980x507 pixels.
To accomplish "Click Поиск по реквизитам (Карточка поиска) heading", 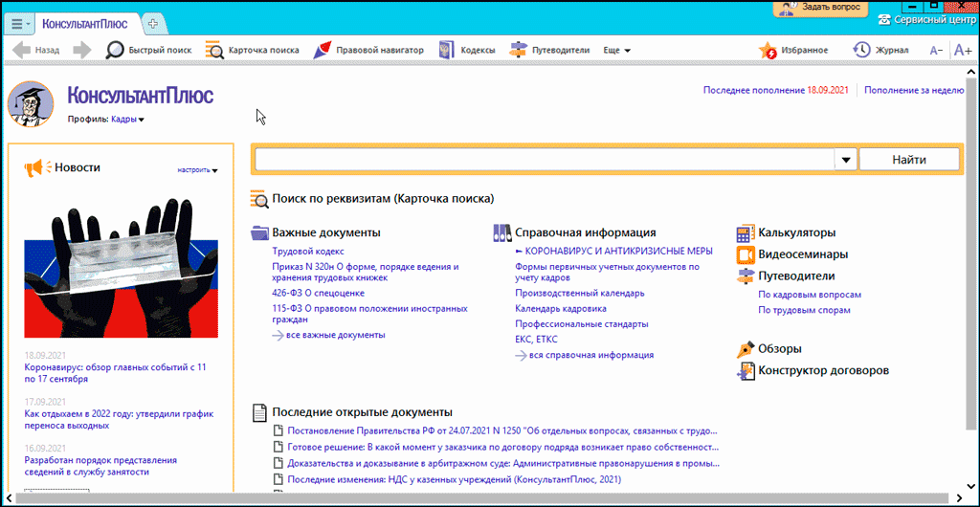I will coord(383,199).
